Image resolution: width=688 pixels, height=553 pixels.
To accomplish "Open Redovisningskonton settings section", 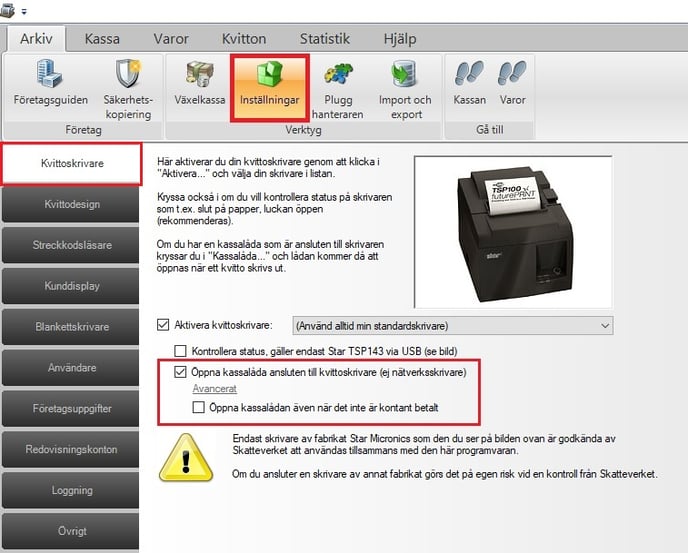I will pyautogui.click(x=71, y=449).
